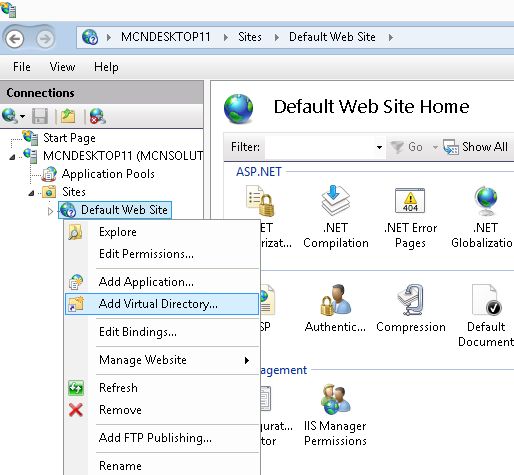Open the .NET Globalization globe icon

click(486, 201)
